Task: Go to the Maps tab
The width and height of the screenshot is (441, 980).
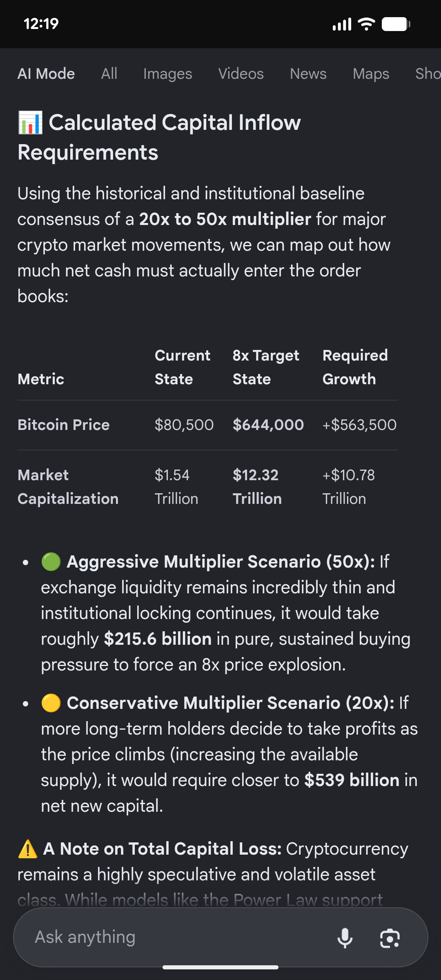Action: click(371, 74)
